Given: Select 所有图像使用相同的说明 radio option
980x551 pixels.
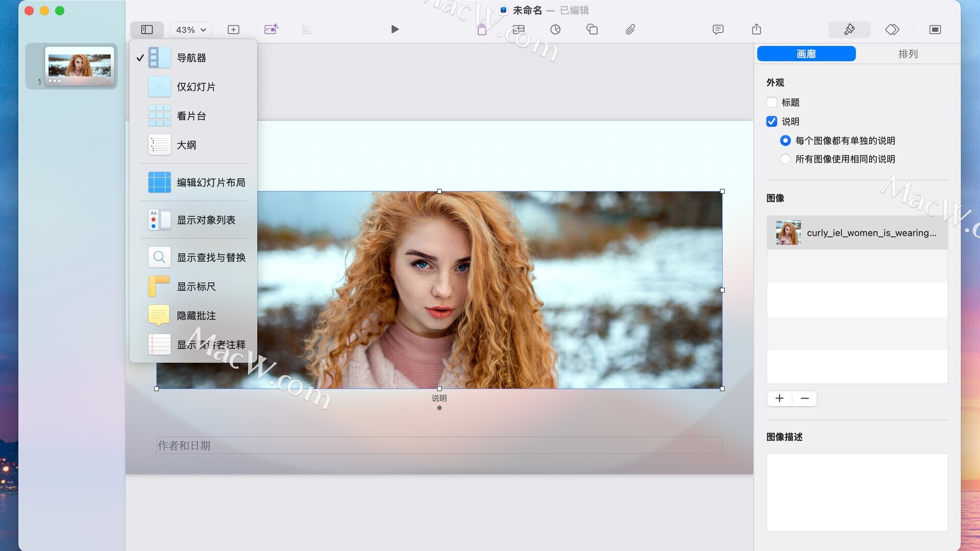Looking at the screenshot, I should pyautogui.click(x=785, y=159).
